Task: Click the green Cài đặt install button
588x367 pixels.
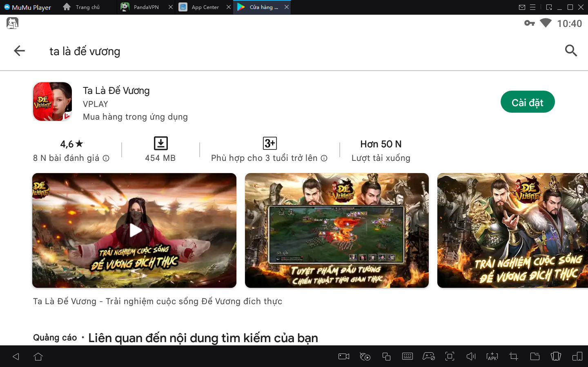Action: (x=527, y=102)
